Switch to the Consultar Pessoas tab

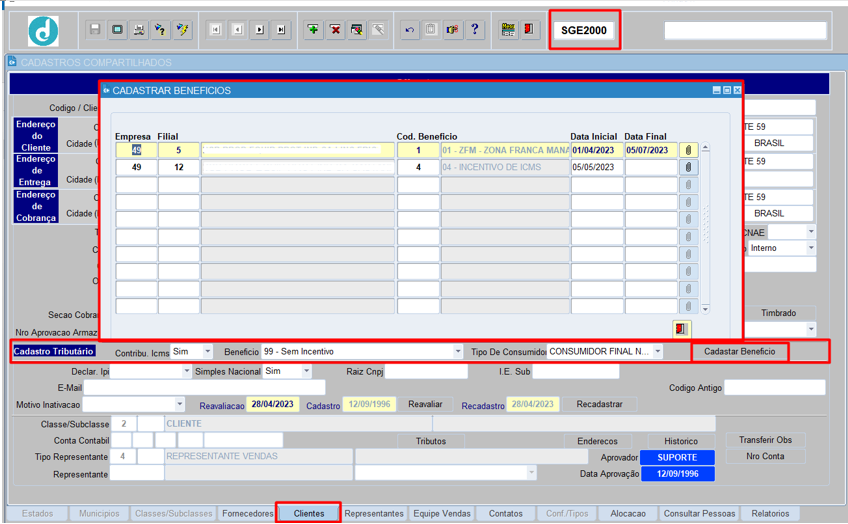click(x=699, y=513)
